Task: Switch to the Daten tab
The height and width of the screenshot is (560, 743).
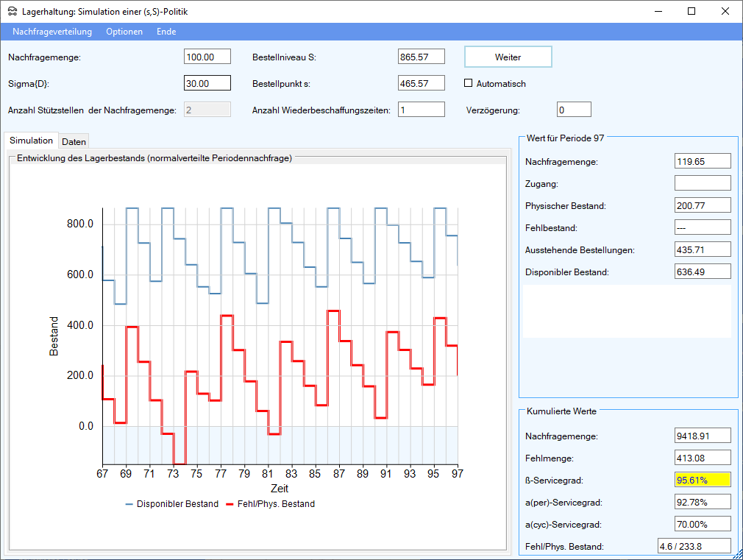Action: pyautogui.click(x=74, y=141)
